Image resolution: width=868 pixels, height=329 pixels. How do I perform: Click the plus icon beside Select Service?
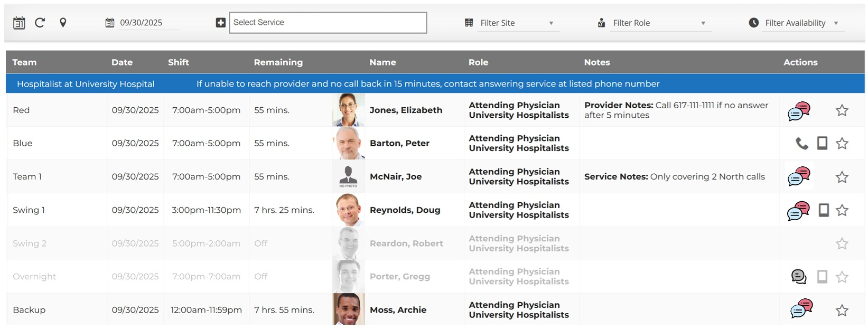coord(221,23)
